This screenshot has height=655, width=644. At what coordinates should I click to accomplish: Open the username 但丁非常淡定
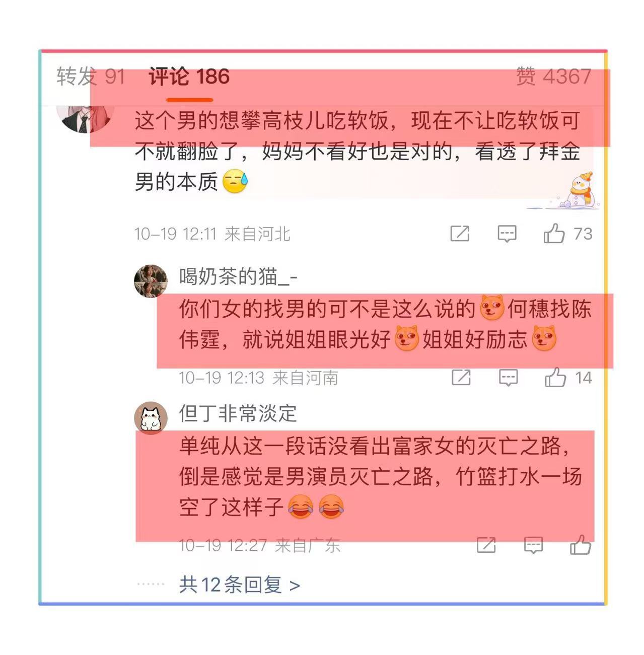(x=238, y=413)
